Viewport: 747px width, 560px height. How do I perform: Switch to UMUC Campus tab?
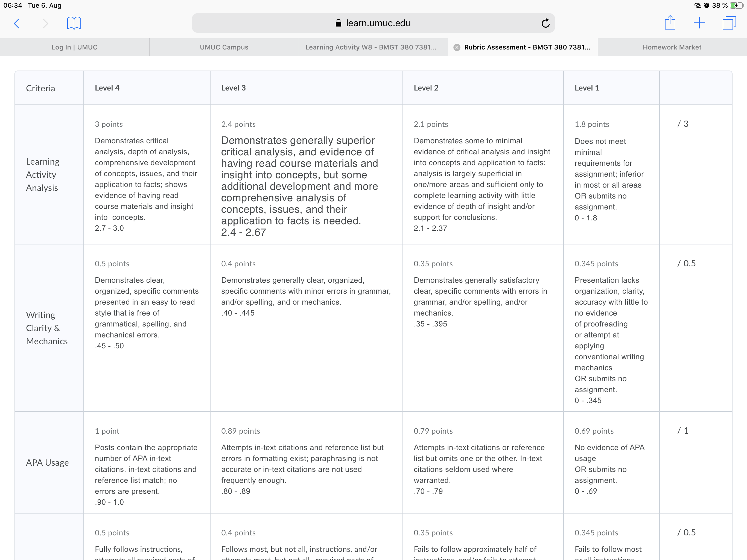tap(224, 47)
